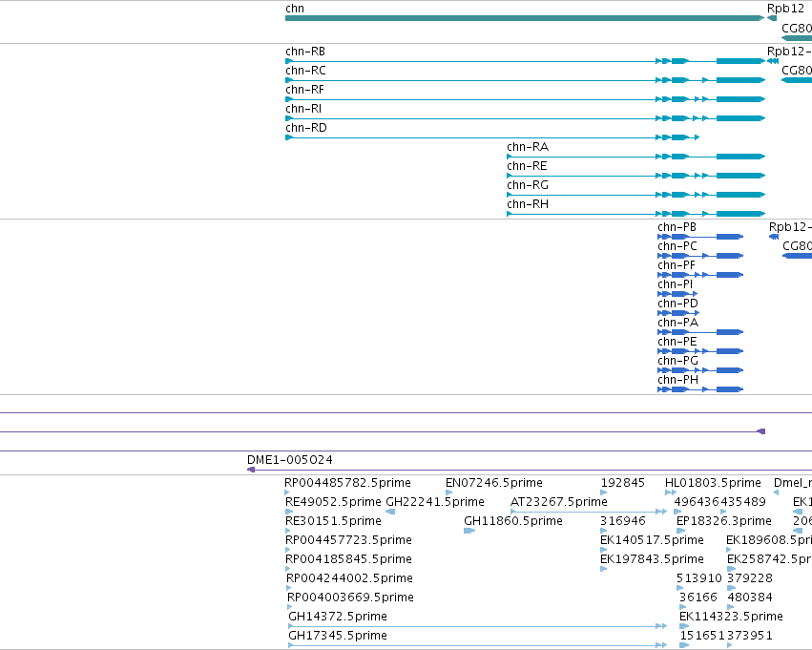Click the chn gene label
This screenshot has height=650, width=812.
pos(295,9)
